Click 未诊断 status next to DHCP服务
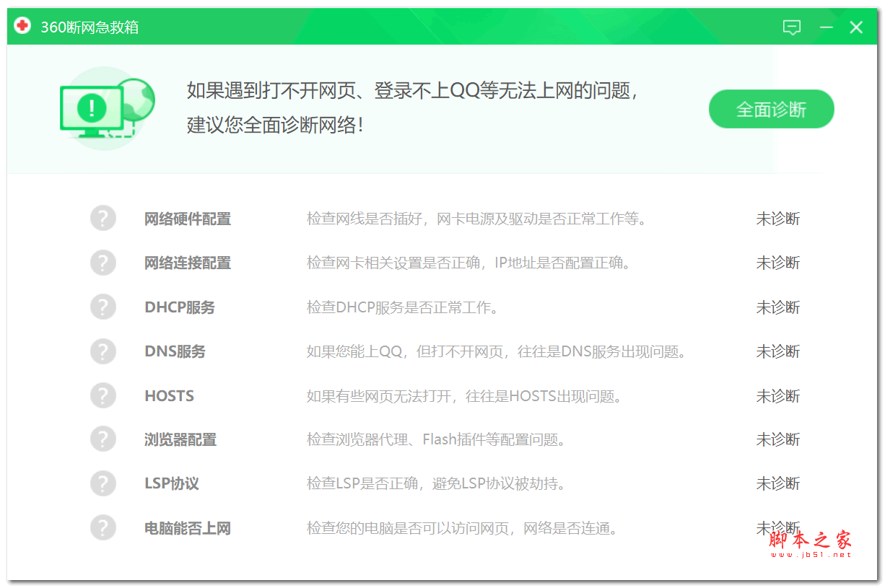 (x=778, y=307)
